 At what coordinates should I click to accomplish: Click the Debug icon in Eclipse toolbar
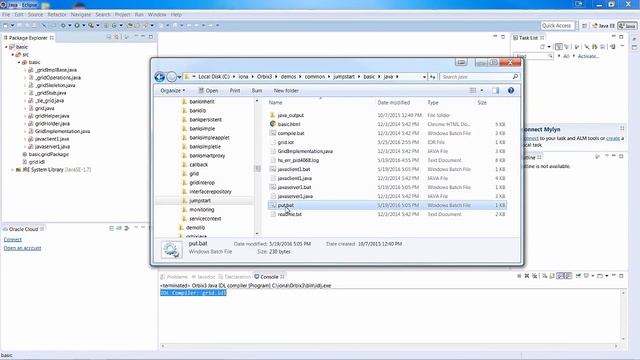pyautogui.click(x=63, y=25)
